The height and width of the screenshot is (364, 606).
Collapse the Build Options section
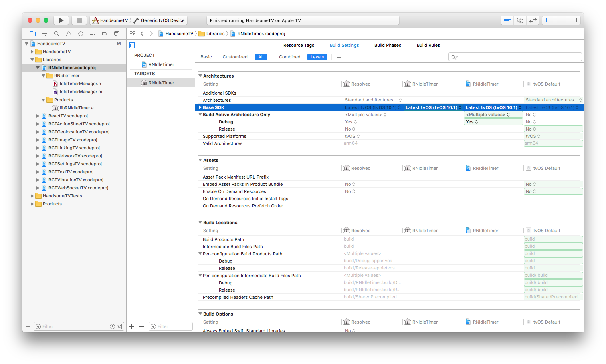(x=200, y=314)
